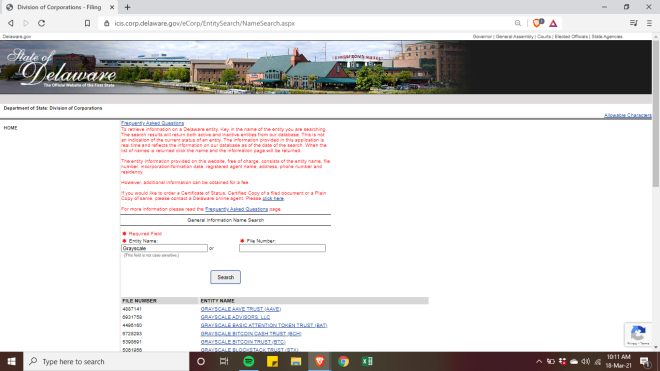The width and height of the screenshot is (660, 371).
Task: Click the page vertical scrollbar
Action: (656, 114)
